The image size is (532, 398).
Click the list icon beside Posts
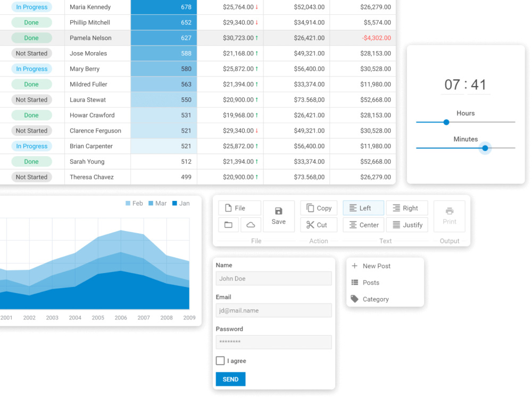(x=354, y=282)
